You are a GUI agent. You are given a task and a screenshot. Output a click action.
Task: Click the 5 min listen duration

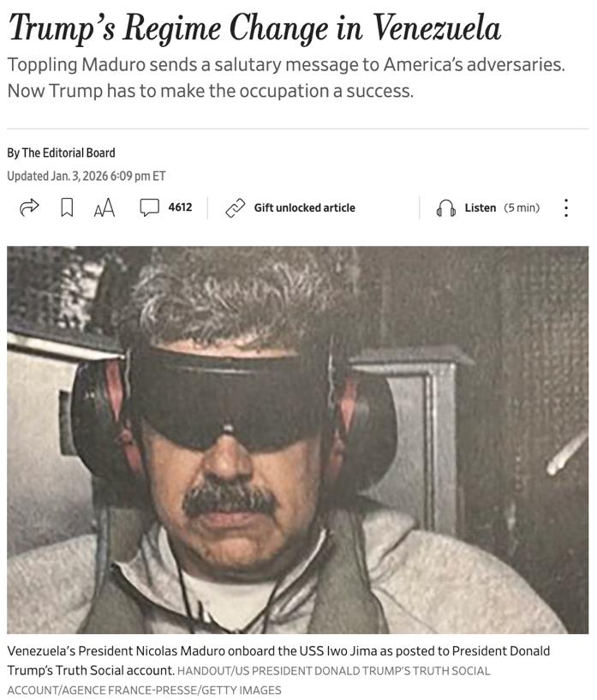click(522, 208)
